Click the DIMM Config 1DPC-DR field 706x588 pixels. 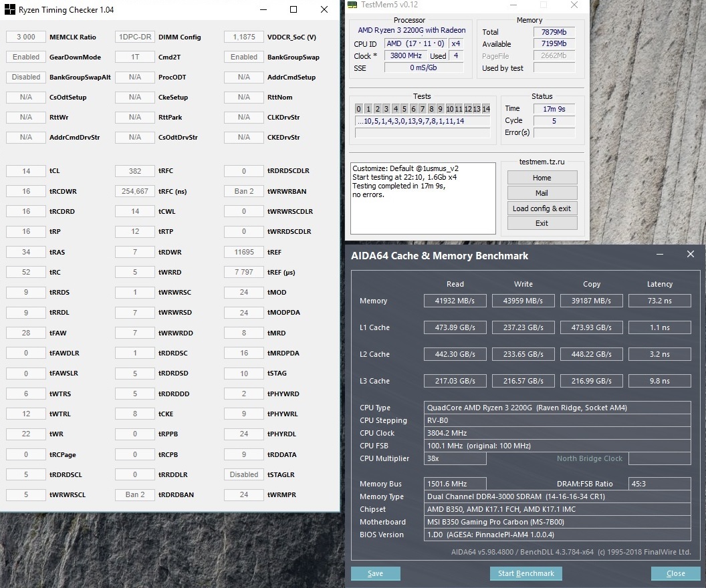coord(135,37)
